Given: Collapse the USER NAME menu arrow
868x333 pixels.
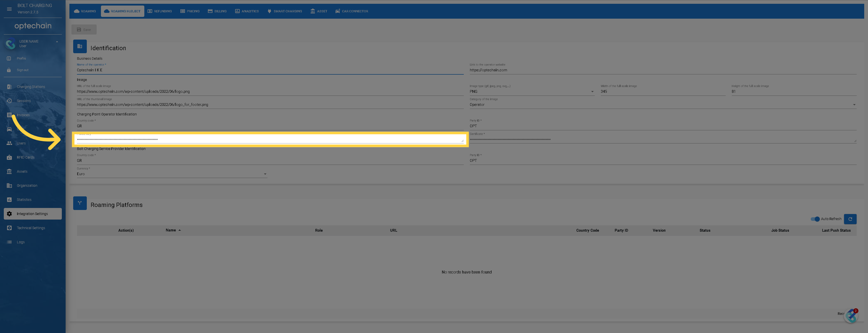Looking at the screenshot, I should click(x=57, y=42).
